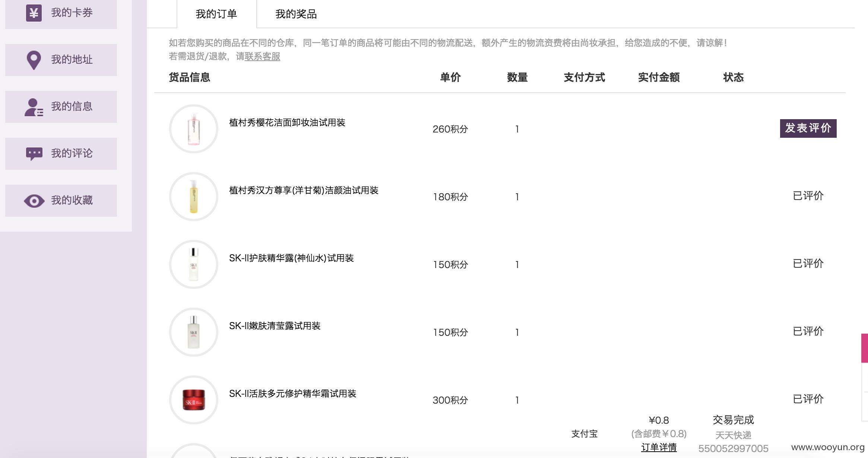This screenshot has height=458, width=868.
Task: Open the 植村秀樱花洁面卸妆油 product thumbnail
Action: 193,129
